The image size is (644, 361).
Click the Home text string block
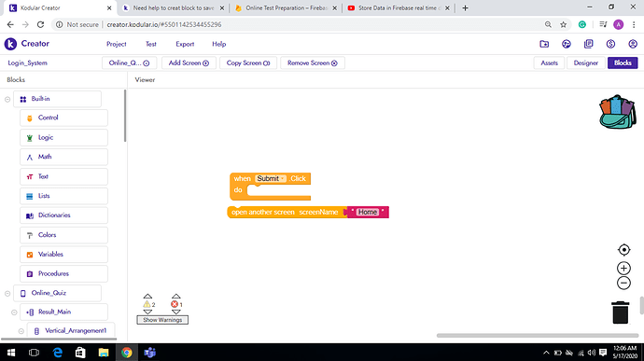pyautogui.click(x=368, y=213)
